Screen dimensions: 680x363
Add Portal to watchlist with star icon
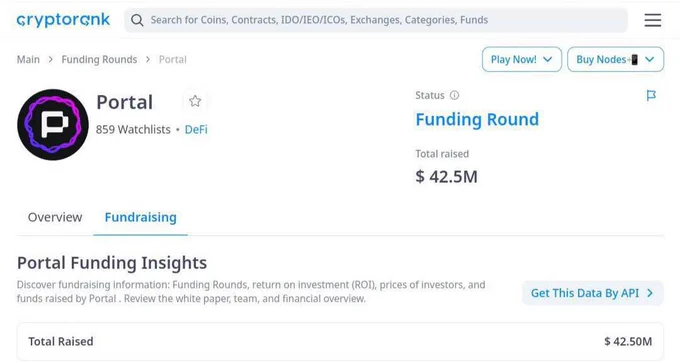point(195,101)
